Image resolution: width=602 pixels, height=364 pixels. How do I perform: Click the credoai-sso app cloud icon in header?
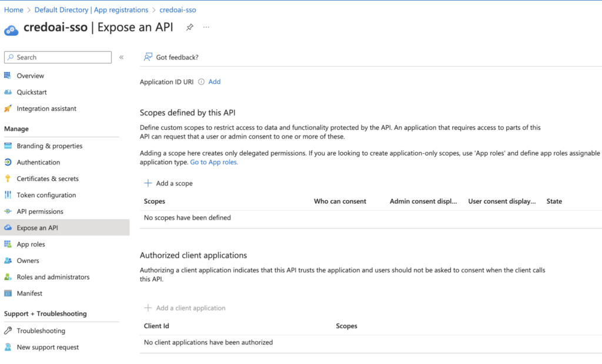11,30
